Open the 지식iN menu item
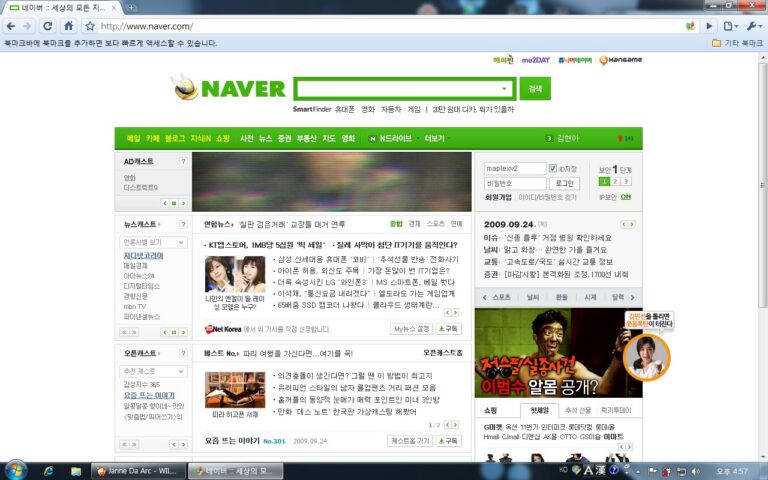Image resolution: width=768 pixels, height=480 pixels. pyautogui.click(x=201, y=139)
